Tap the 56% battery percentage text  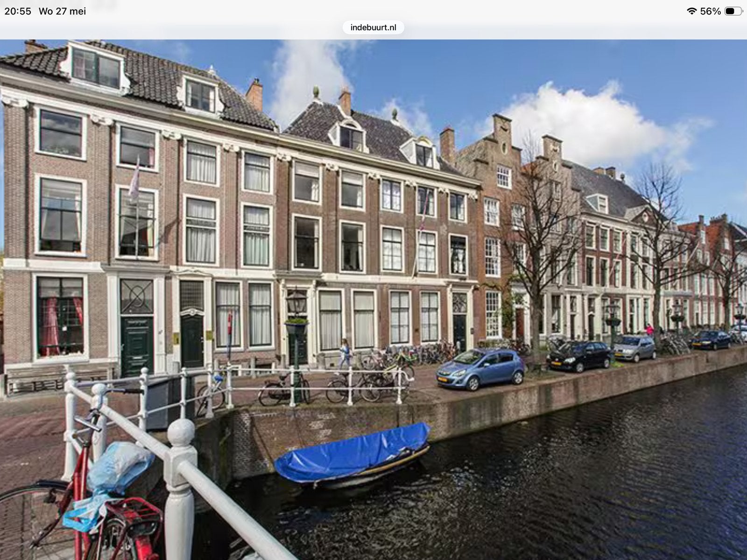coord(710,11)
